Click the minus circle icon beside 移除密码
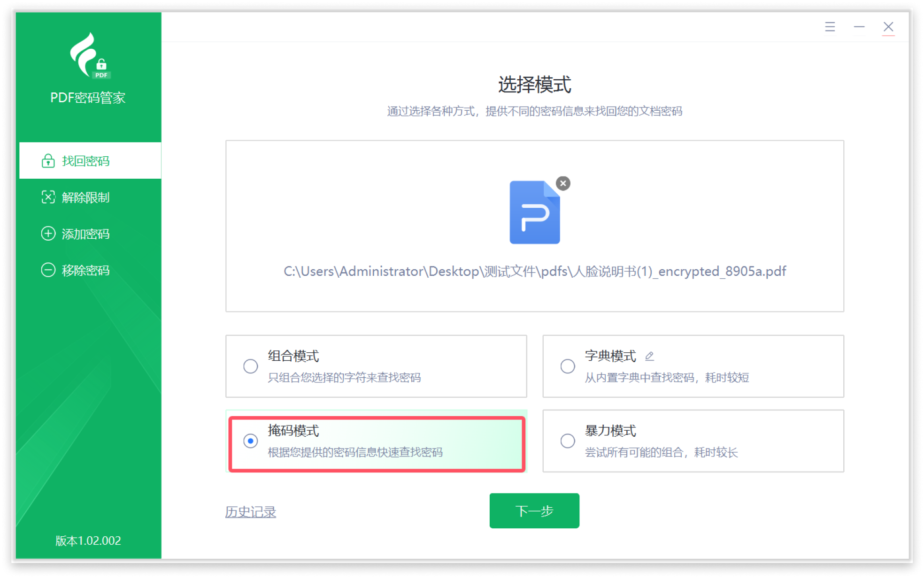The width and height of the screenshot is (924, 578). click(48, 270)
